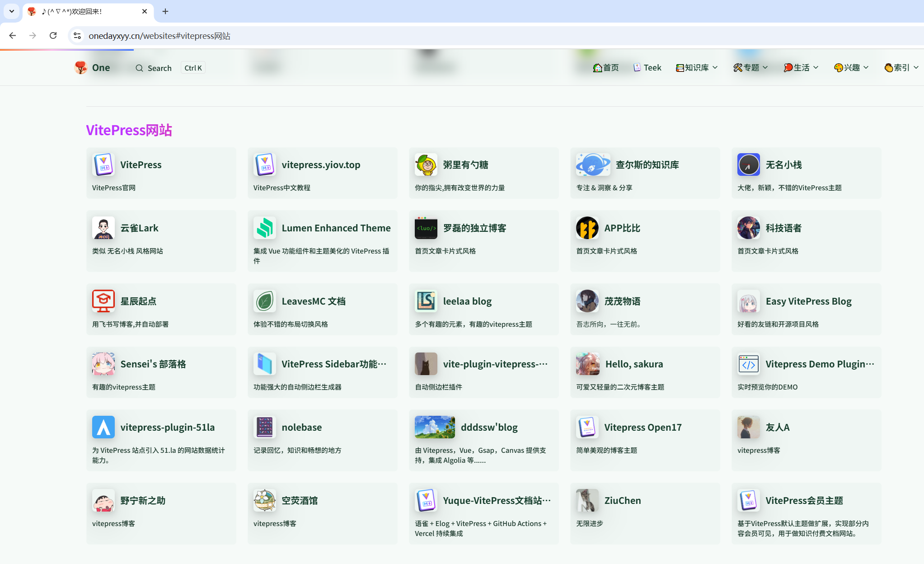Screen dimensions: 924x564
Task: Open the nolebase title link
Action: [x=302, y=427]
